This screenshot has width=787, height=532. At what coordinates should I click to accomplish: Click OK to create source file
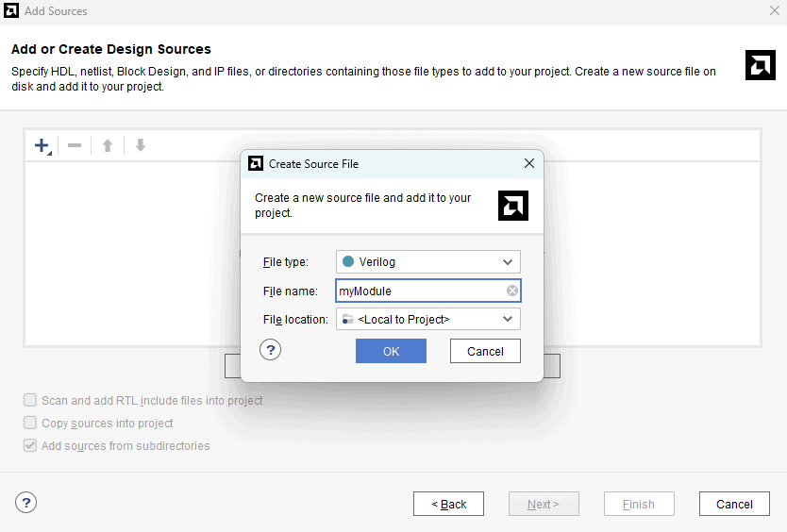coord(391,351)
